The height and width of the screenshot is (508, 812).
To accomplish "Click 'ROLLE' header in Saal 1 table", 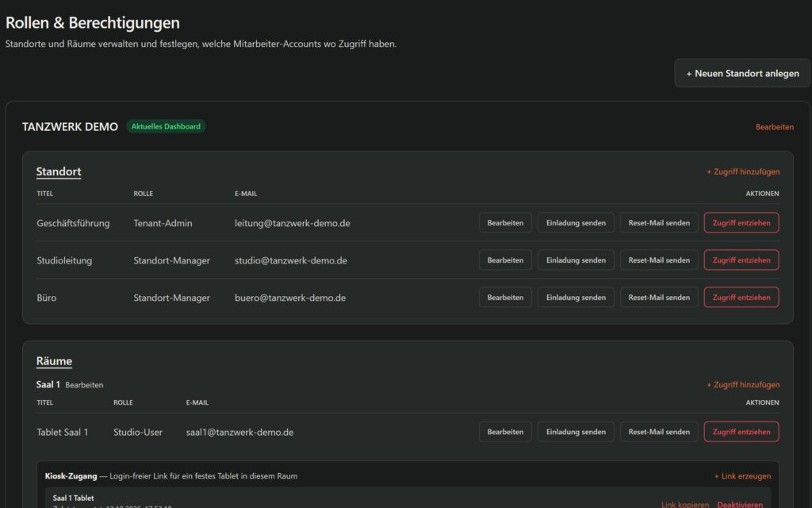I will (x=123, y=402).
